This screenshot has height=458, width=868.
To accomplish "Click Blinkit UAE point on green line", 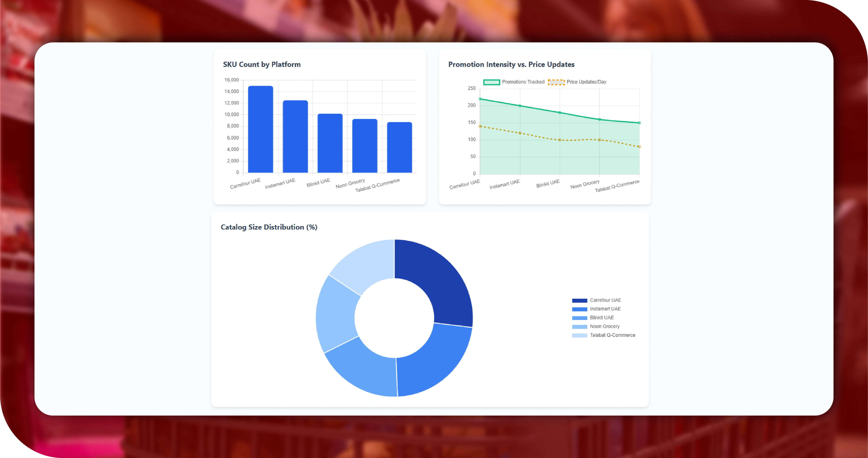I will click(560, 113).
